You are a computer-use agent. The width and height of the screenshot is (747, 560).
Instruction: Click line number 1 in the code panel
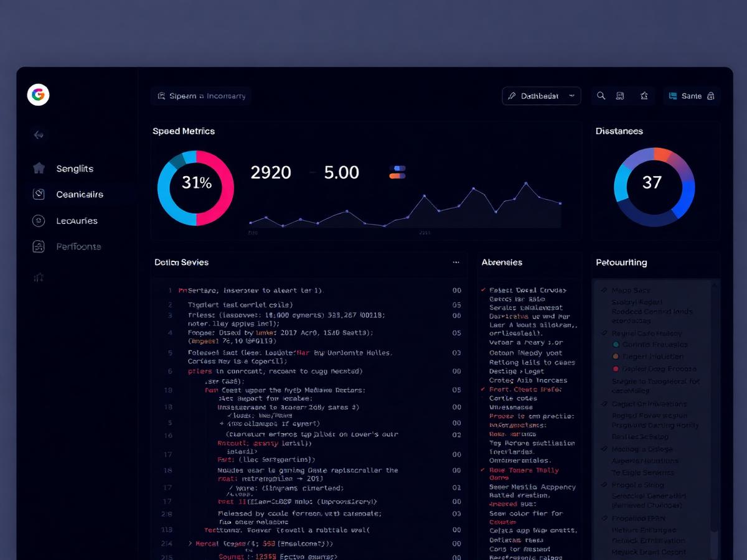(170, 291)
